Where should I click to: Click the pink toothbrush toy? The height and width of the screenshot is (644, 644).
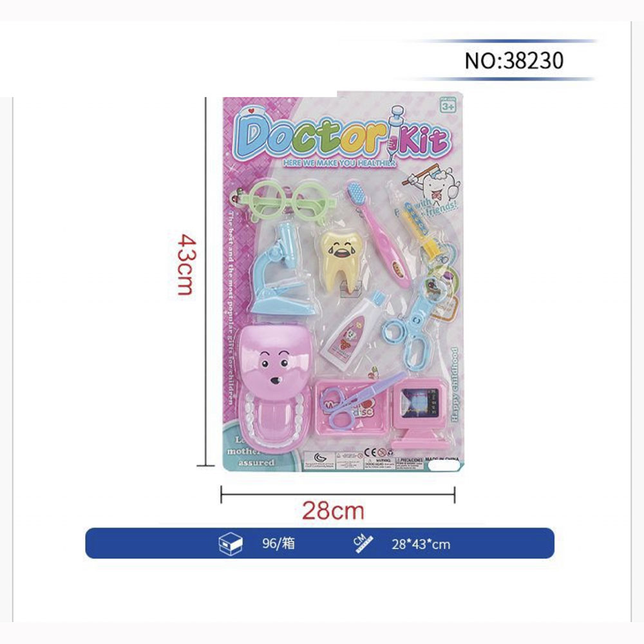[378, 233]
